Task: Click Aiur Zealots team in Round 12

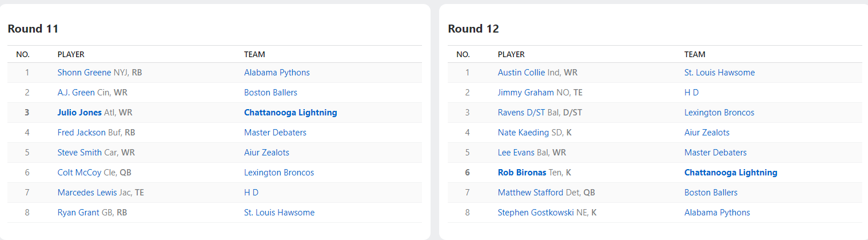Action: (707, 133)
